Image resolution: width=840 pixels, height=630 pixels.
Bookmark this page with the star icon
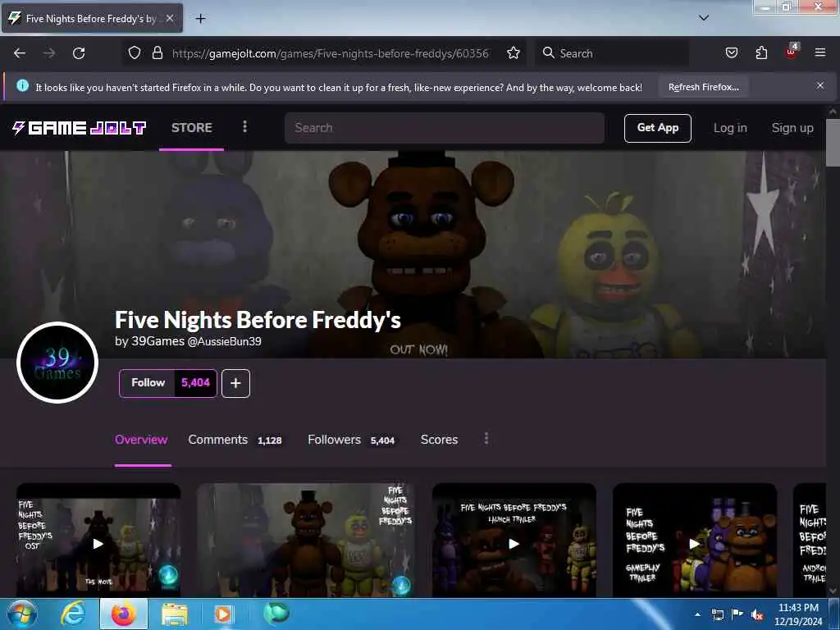point(514,52)
